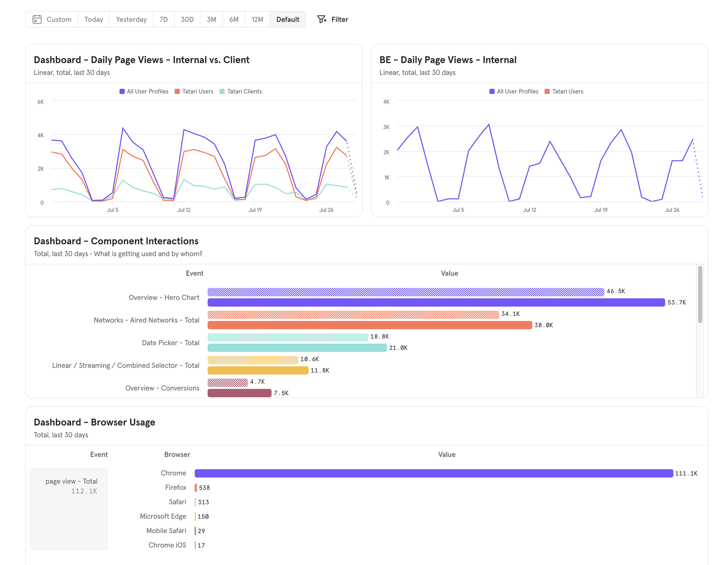
Task: Click the calendar icon beside Custom
Action: [x=37, y=19]
